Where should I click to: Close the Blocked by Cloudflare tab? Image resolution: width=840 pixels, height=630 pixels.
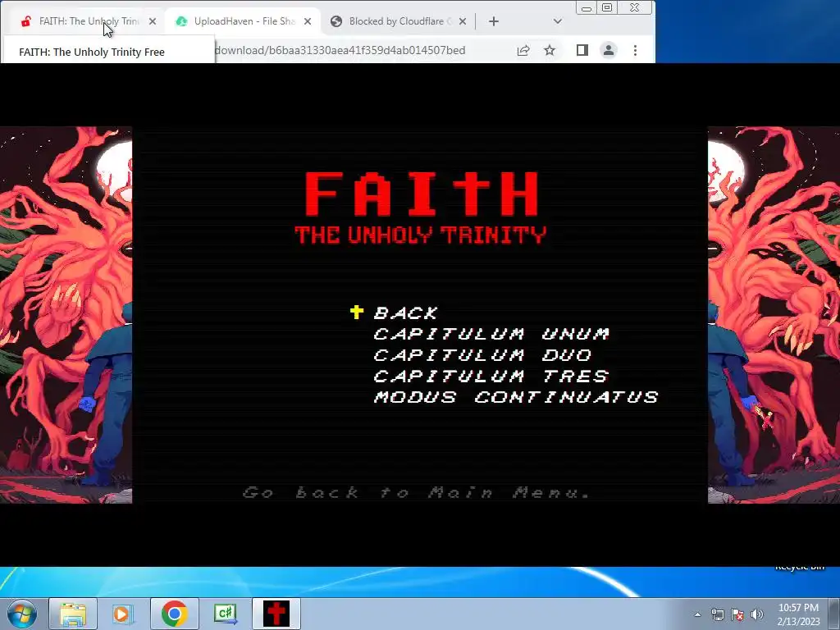pyautogui.click(x=463, y=21)
